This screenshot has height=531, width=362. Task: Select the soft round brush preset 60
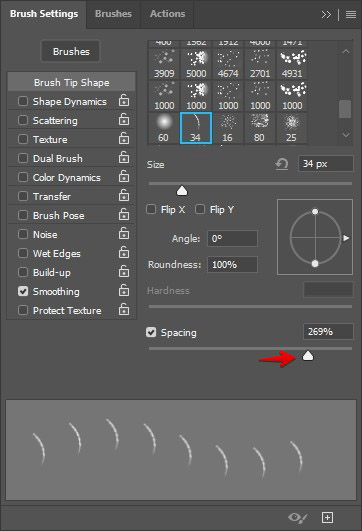pos(164,128)
